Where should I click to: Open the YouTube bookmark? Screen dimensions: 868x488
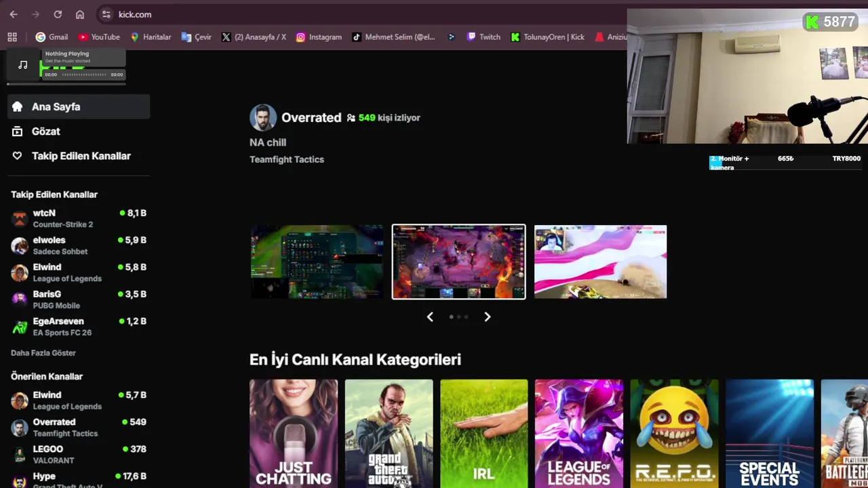click(x=99, y=37)
